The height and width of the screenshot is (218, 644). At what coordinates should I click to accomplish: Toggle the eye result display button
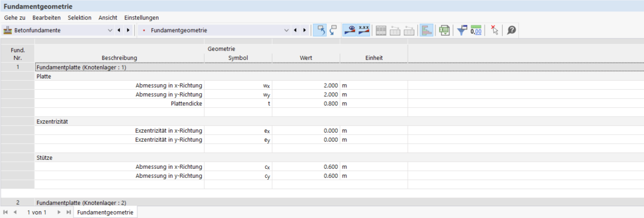(349, 30)
